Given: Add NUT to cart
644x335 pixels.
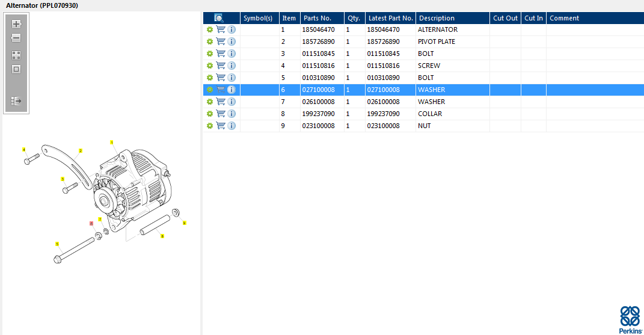Looking at the screenshot, I should tap(221, 125).
